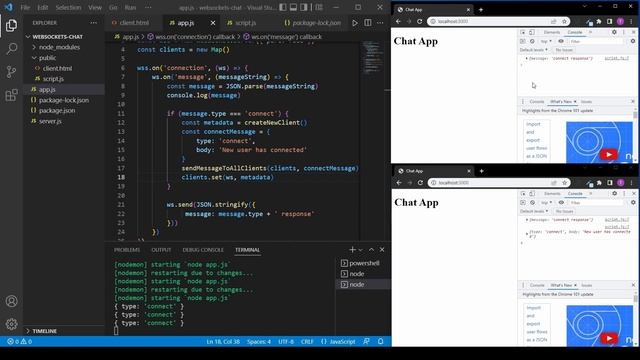Bookmark the page in the top browser window
This screenshot has width=640, height=360.
(x=564, y=21)
